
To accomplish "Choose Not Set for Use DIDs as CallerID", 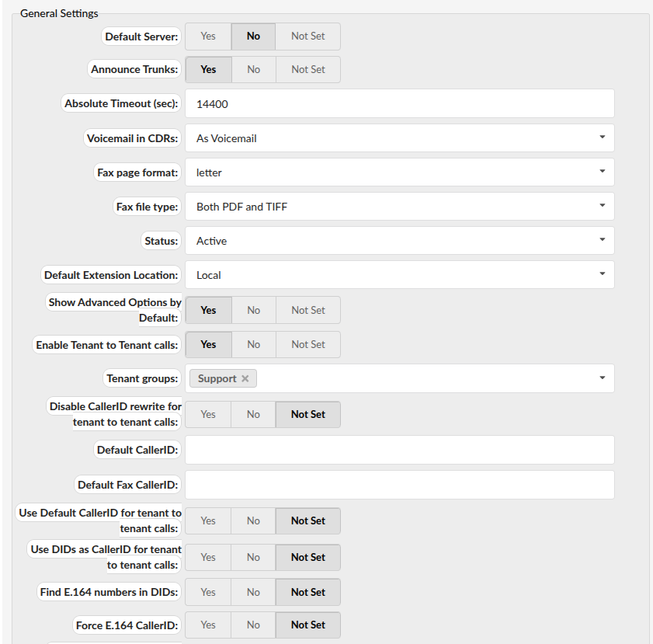I will (307, 557).
